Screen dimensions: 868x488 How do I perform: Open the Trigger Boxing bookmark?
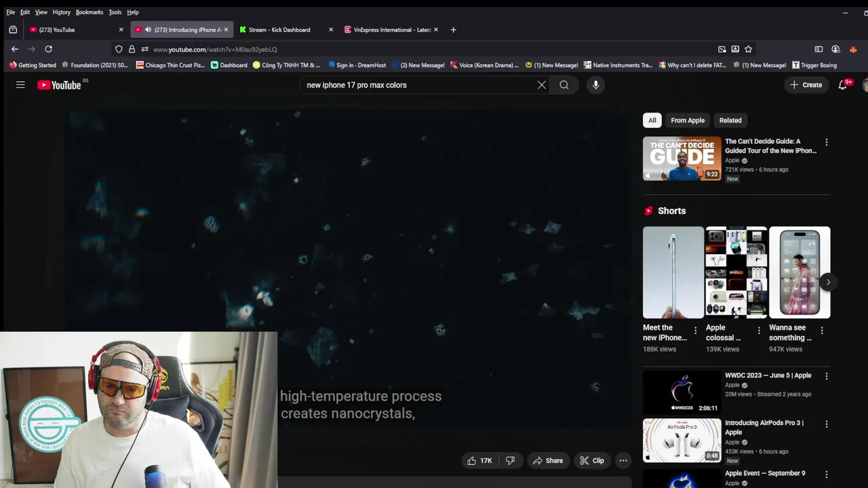pyautogui.click(x=814, y=65)
